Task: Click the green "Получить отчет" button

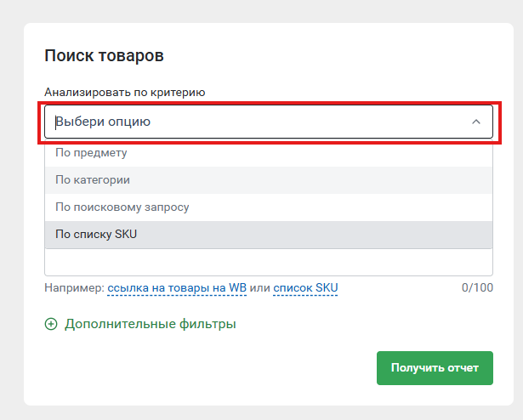Action: [x=435, y=368]
